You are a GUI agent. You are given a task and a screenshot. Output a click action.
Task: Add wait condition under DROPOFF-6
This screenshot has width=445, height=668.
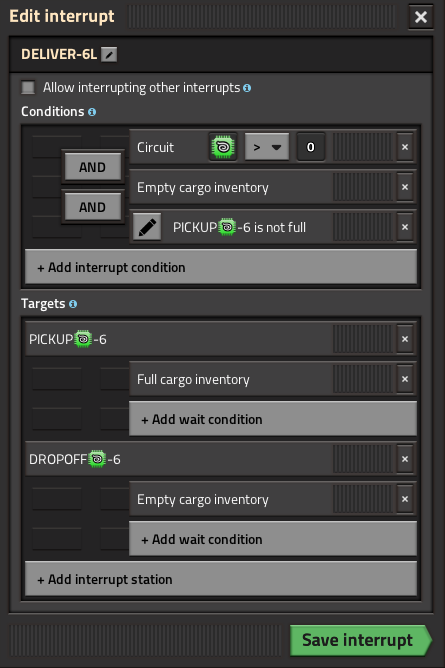click(x=273, y=539)
